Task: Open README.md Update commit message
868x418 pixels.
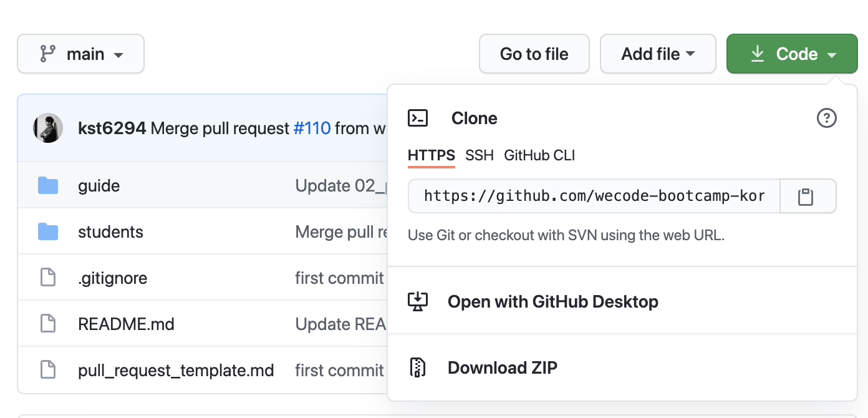Action: click(341, 324)
